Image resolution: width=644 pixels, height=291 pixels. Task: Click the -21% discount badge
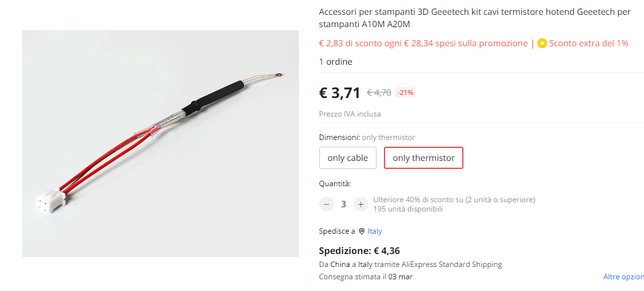(406, 92)
